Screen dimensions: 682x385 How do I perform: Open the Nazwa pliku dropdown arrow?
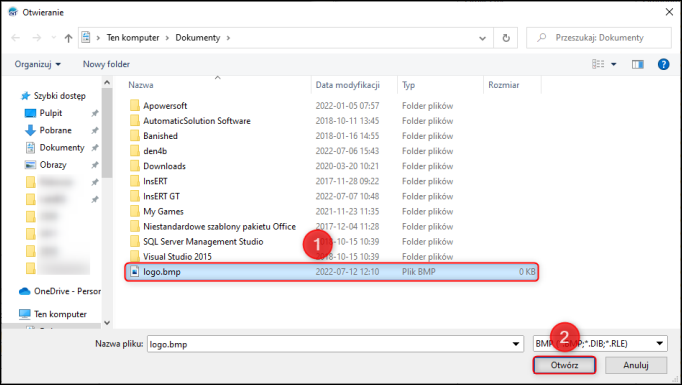[516, 344]
